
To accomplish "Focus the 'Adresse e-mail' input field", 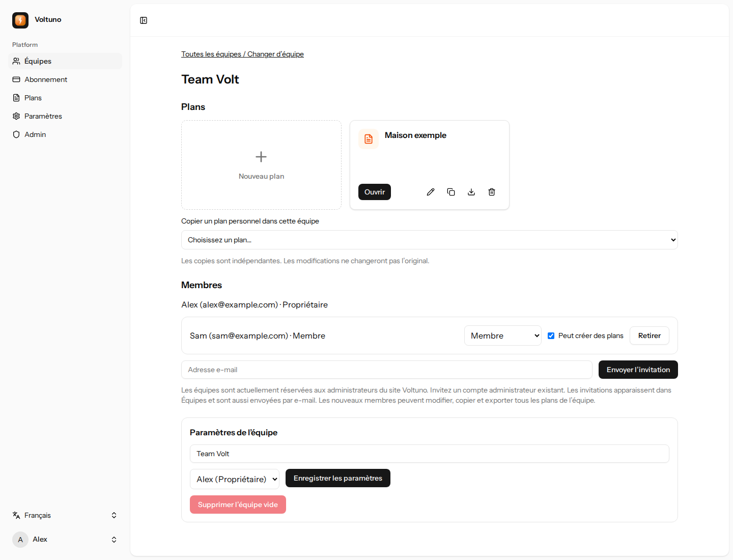I will click(387, 370).
